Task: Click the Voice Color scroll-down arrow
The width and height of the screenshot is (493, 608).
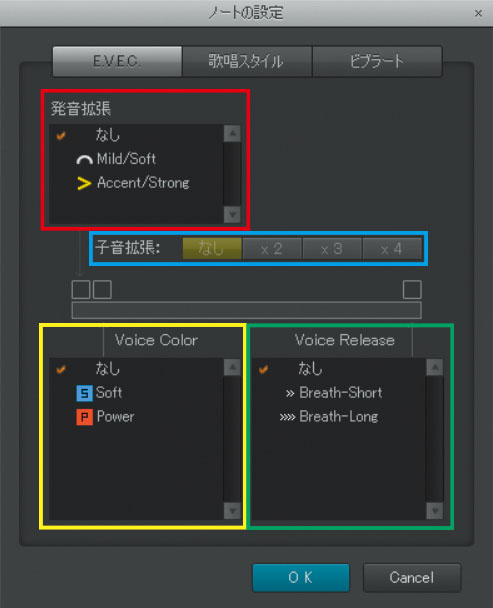Action: click(x=232, y=511)
